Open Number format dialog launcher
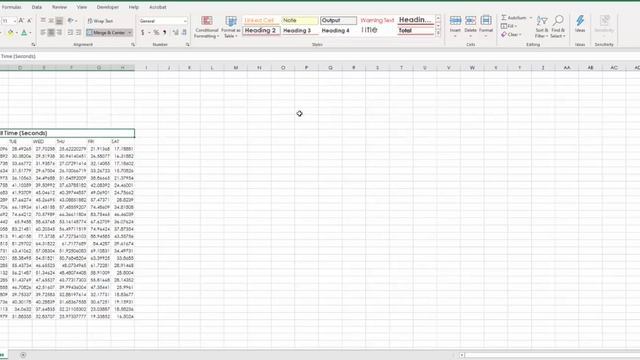Image resolution: width=640 pixels, height=360 pixels. pyautogui.click(x=188, y=44)
